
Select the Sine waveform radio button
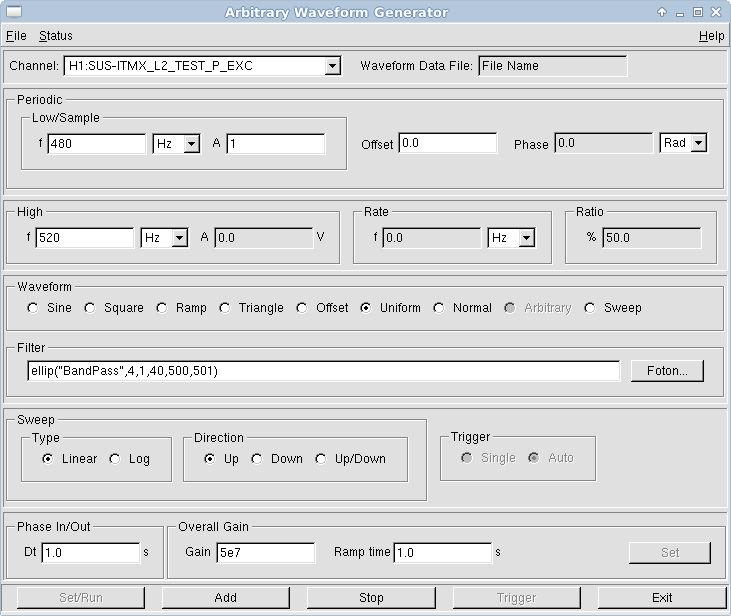[33, 308]
